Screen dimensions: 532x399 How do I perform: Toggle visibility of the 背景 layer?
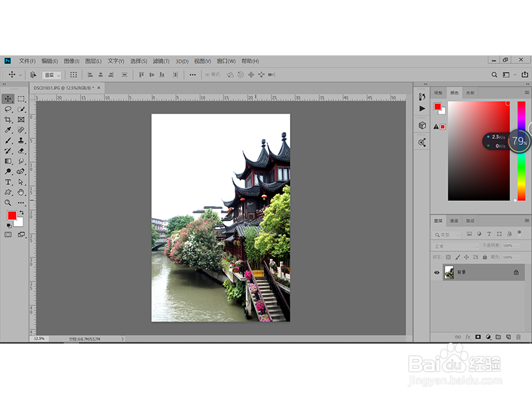pos(437,273)
